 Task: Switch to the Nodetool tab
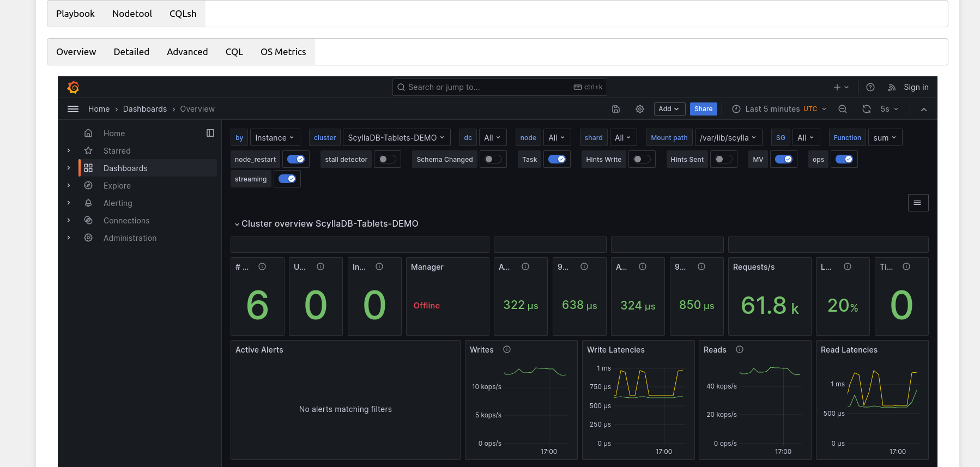coord(132,14)
